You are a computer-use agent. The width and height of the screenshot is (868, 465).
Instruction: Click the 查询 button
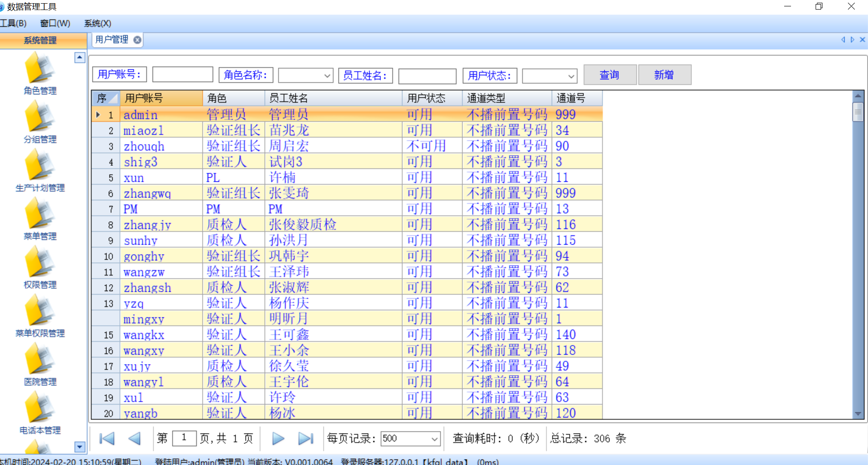610,75
